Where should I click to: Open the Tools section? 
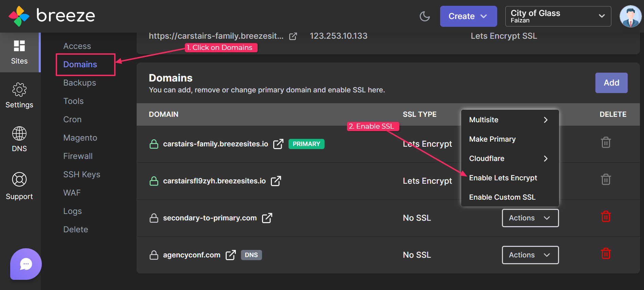pos(73,101)
